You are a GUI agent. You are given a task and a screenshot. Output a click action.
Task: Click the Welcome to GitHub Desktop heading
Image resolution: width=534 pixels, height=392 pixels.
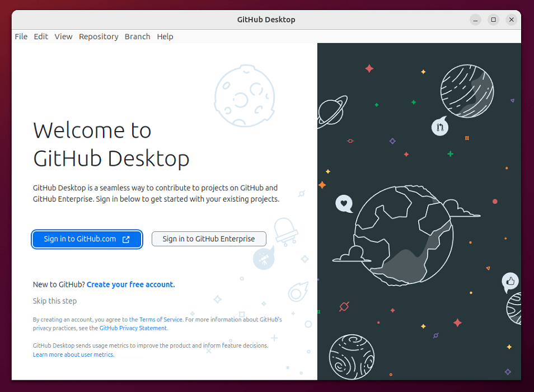[x=111, y=144]
